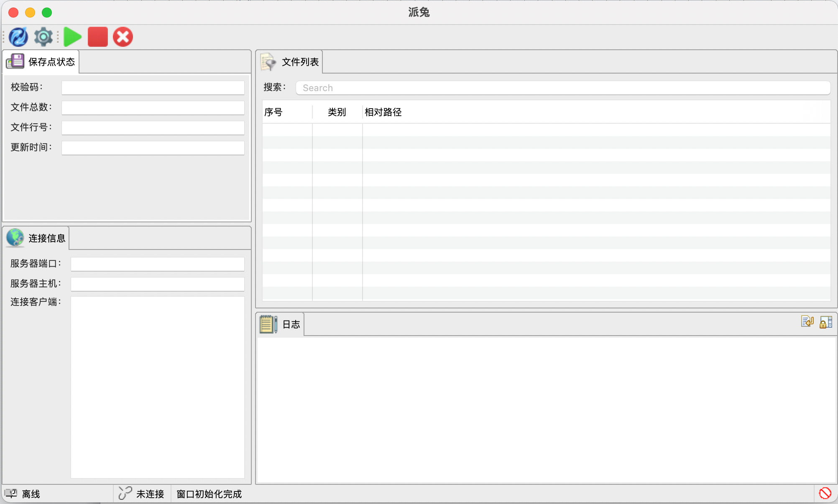Click the red stop icon
This screenshot has width=838, height=504.
97,37
